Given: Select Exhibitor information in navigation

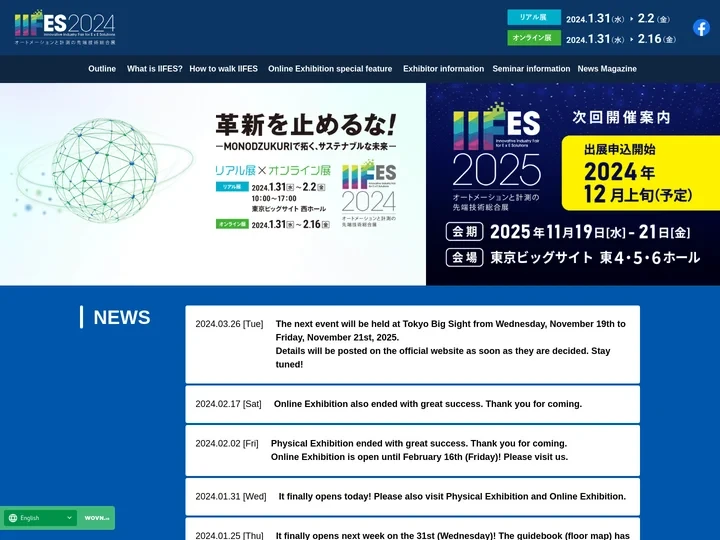Looking at the screenshot, I should tap(444, 69).
